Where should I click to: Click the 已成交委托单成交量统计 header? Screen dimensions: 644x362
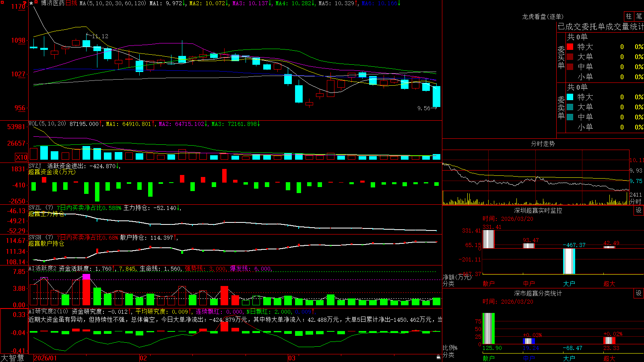coord(601,27)
